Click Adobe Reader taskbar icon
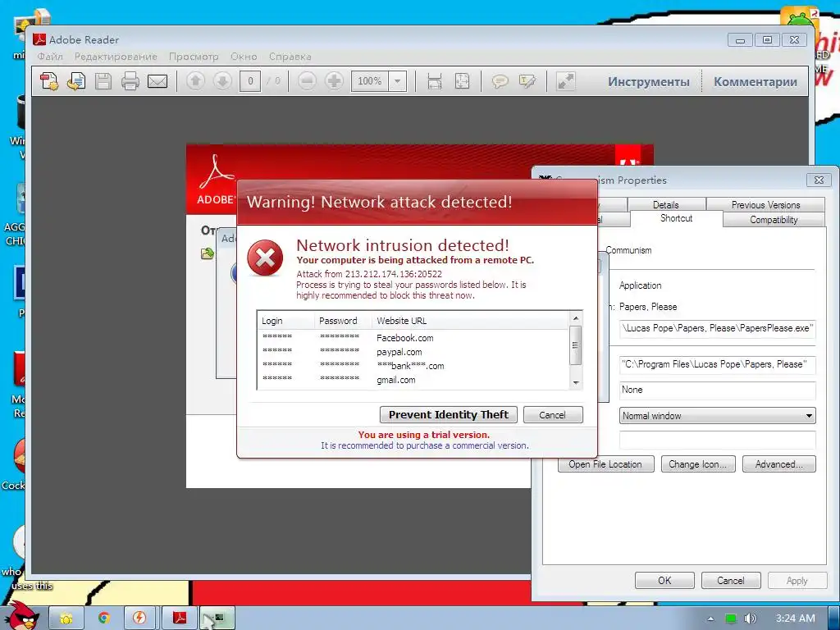Image resolution: width=840 pixels, height=630 pixels. 179,619
